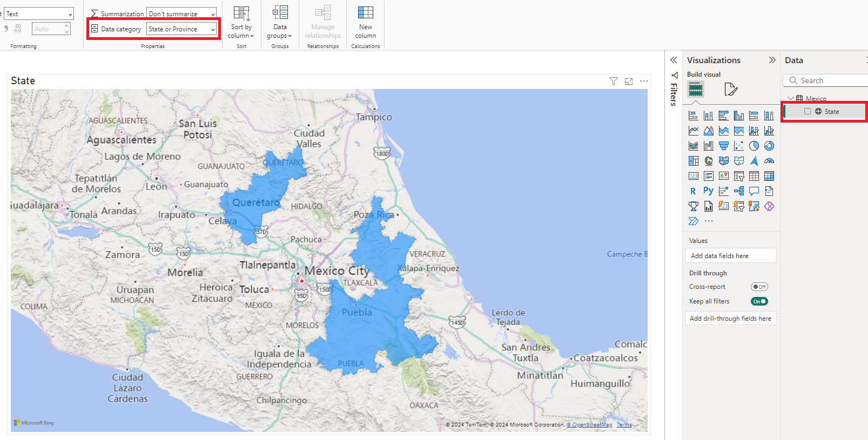The height and width of the screenshot is (440, 868).
Task: Enter focus mode on the State visual
Action: pyautogui.click(x=628, y=81)
